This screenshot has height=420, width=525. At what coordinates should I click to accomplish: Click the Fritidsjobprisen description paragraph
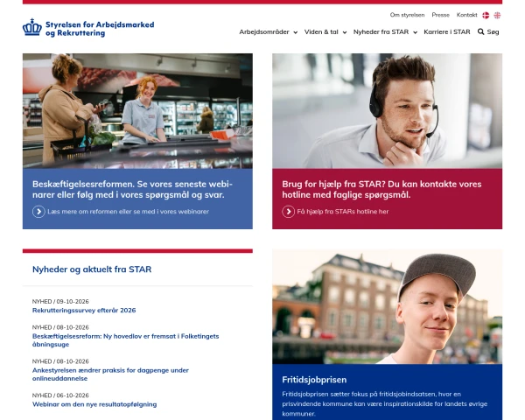[384, 404]
